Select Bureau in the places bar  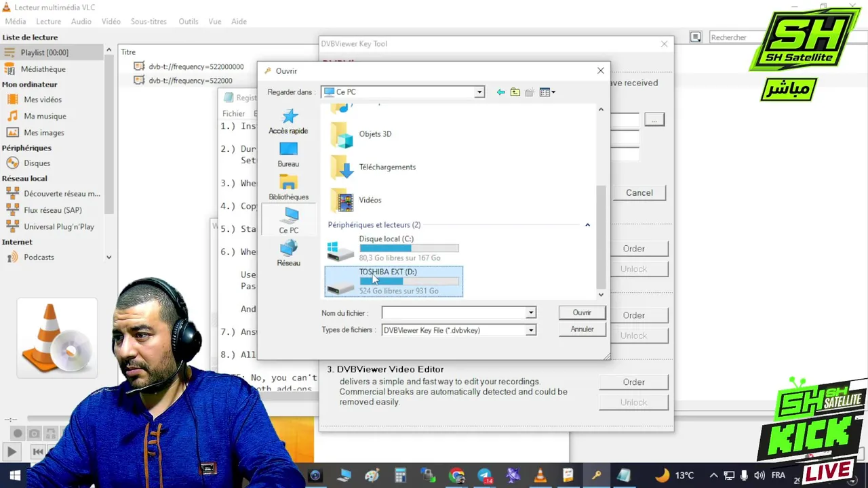click(x=288, y=155)
